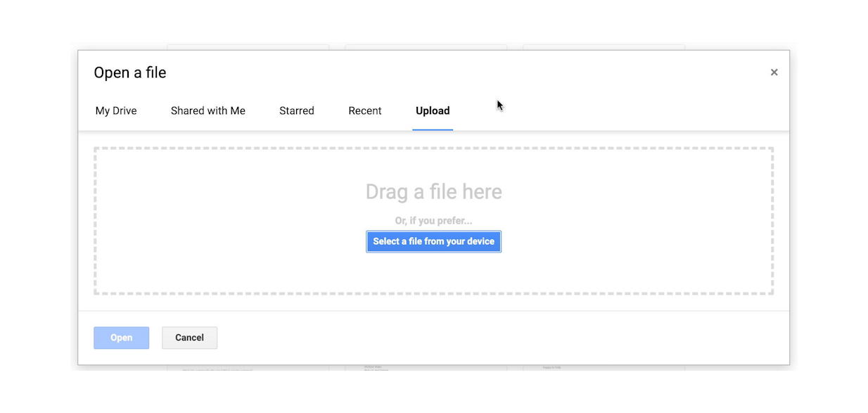Image resolution: width=868 pixels, height=413 pixels.
Task: Click the Or, if you prefer text
Action: [x=433, y=220]
